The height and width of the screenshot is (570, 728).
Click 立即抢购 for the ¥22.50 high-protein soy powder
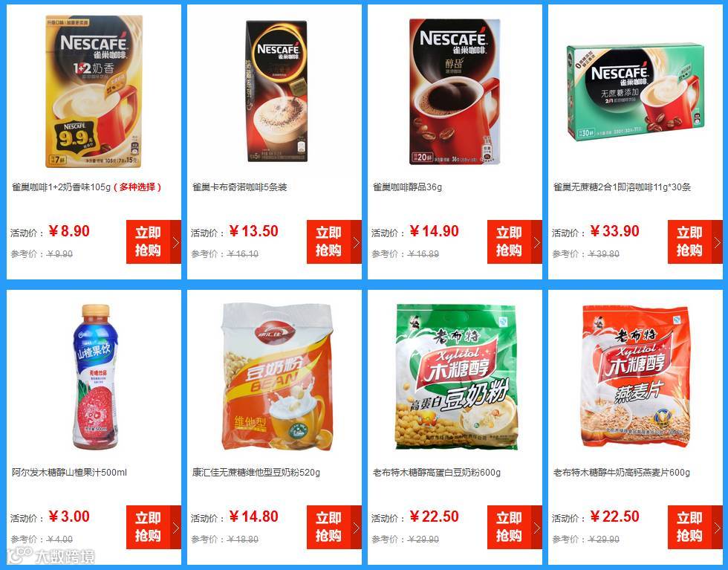click(514, 527)
